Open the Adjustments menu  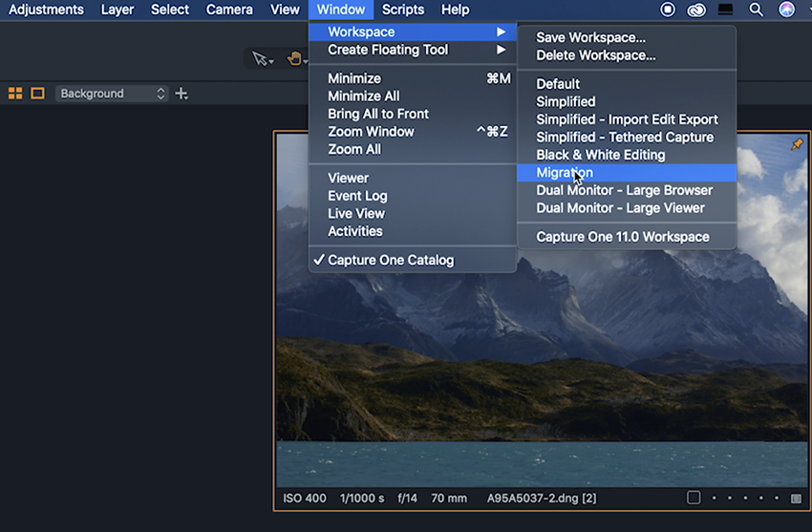pyautogui.click(x=46, y=10)
